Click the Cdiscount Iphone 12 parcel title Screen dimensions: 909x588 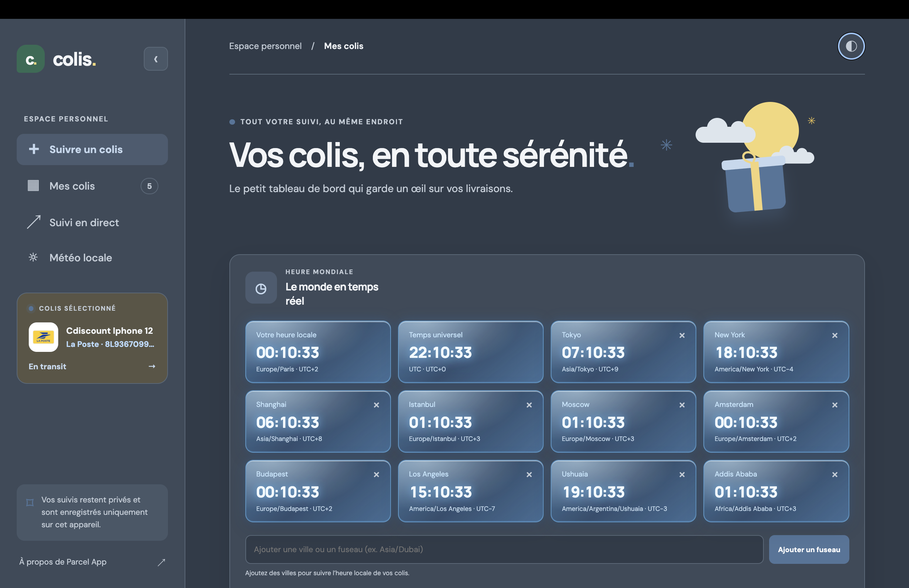110,331
